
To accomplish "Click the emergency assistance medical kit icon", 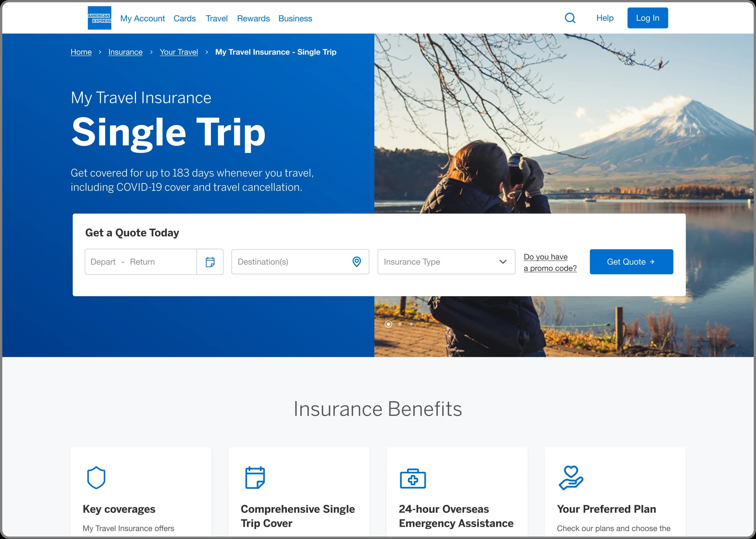I will 412,478.
